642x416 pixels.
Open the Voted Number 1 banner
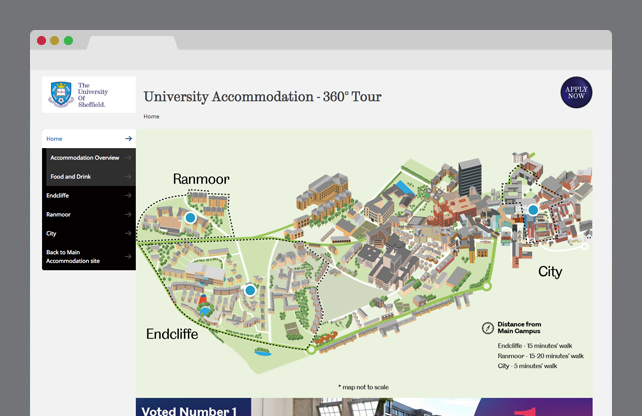(x=192, y=408)
